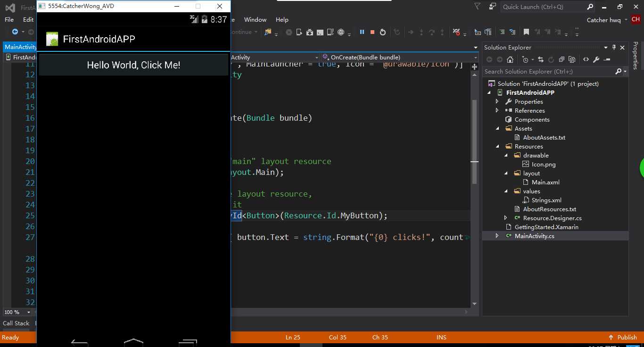Screen dimensions: 644x347
Task: Collapse the drawable folder
Action: click(x=505, y=155)
